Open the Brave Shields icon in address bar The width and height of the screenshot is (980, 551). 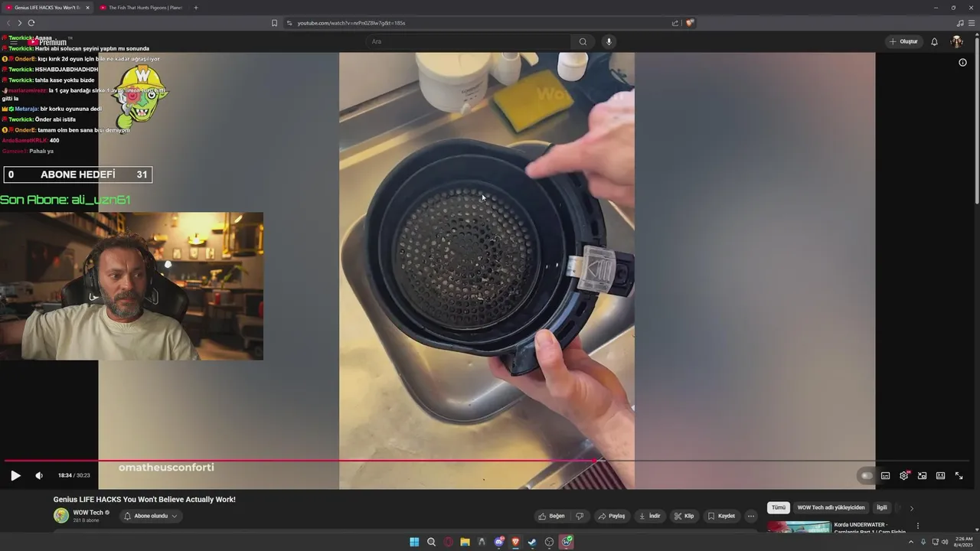pos(690,23)
